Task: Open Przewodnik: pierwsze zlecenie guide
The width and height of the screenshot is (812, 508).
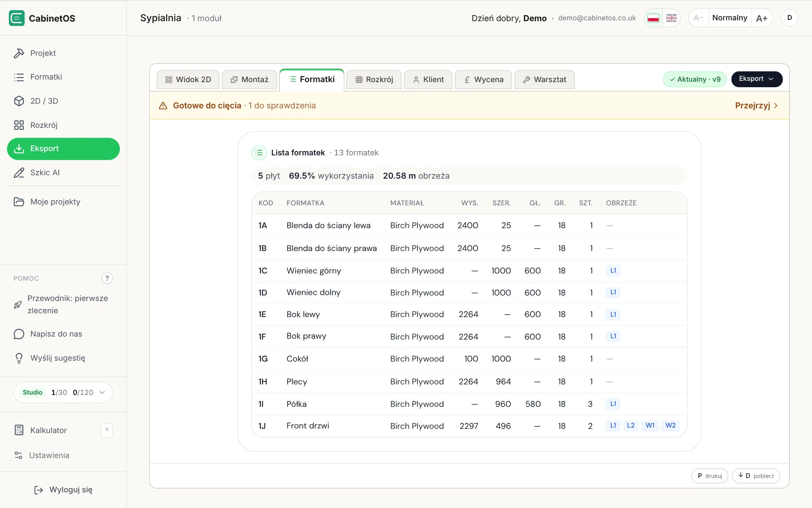Action: 63,304
